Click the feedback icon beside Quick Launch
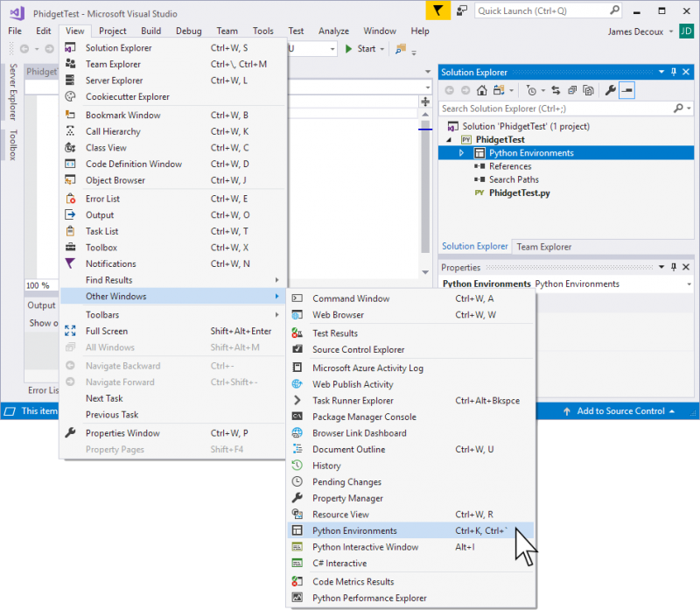 pyautogui.click(x=462, y=11)
